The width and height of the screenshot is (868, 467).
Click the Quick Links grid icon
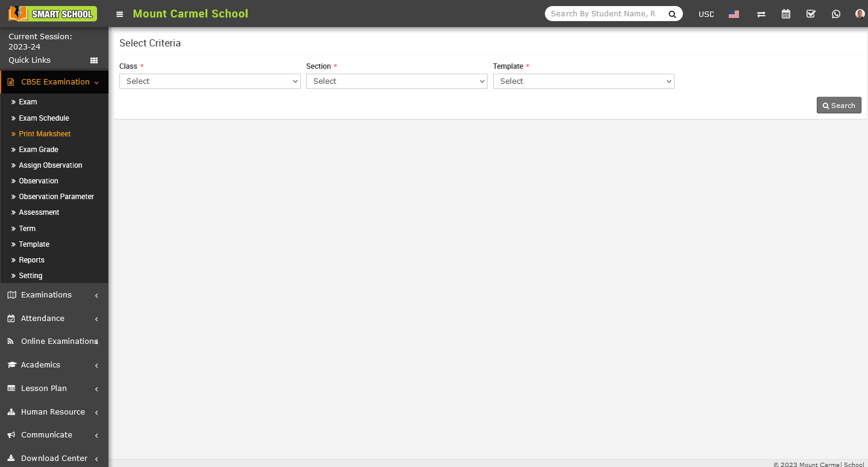[x=94, y=60]
